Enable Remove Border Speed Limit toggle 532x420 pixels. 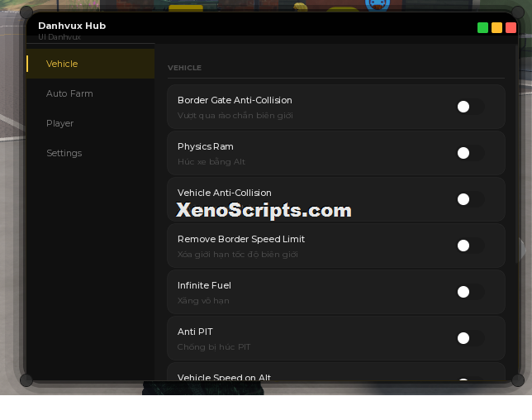(470, 246)
